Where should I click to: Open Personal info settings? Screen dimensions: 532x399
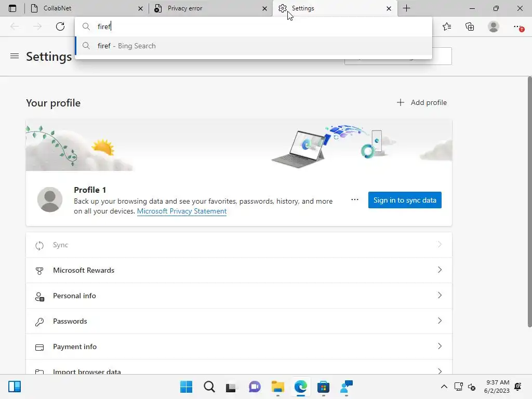[239, 296]
